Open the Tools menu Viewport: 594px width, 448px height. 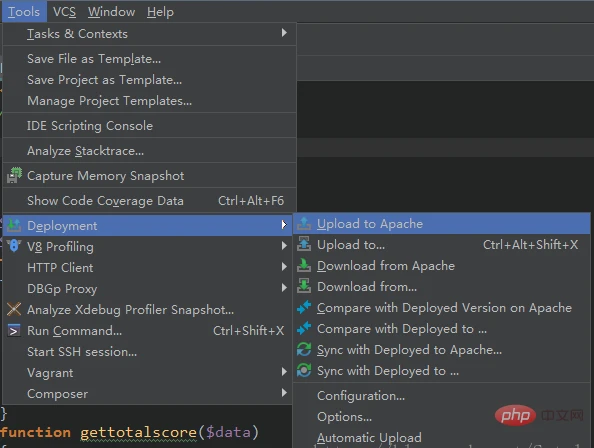click(24, 12)
